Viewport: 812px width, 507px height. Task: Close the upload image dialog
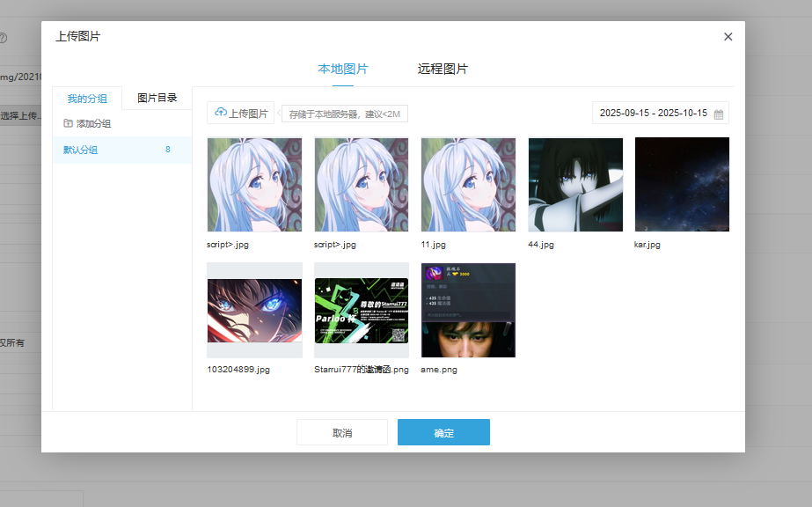coord(728,37)
